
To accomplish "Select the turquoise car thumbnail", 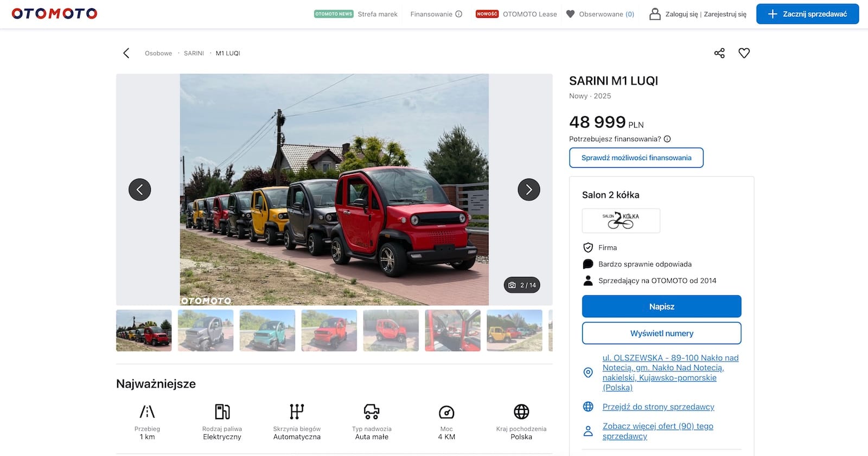I will point(267,331).
